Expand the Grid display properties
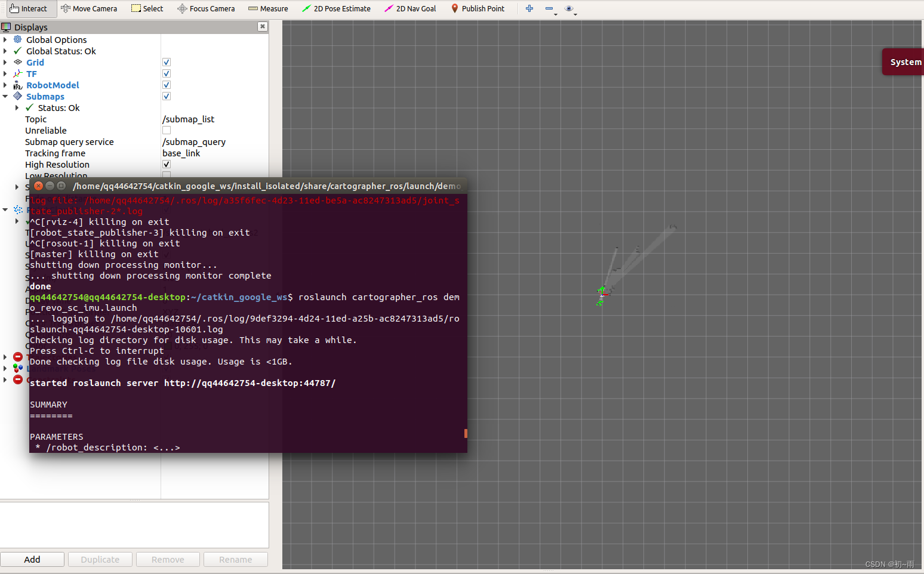The image size is (924, 574). (5, 62)
